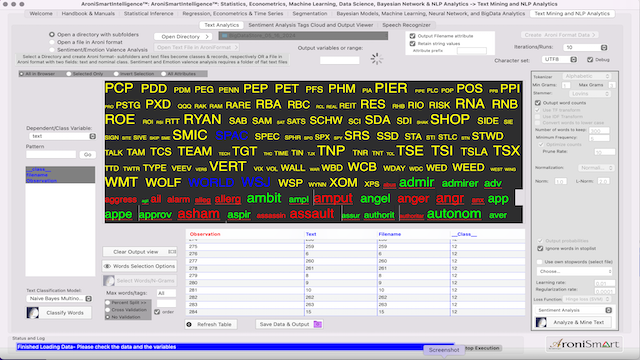The width and height of the screenshot is (640, 360).
Task: Click the blue status progress bar
Action: tap(235, 347)
